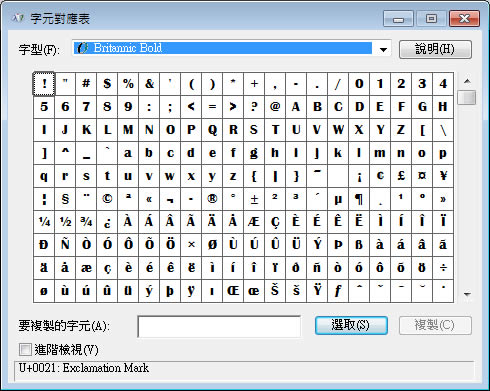The image size is (490, 391).
Task: Pick the digit 0 cell
Action: click(x=359, y=84)
